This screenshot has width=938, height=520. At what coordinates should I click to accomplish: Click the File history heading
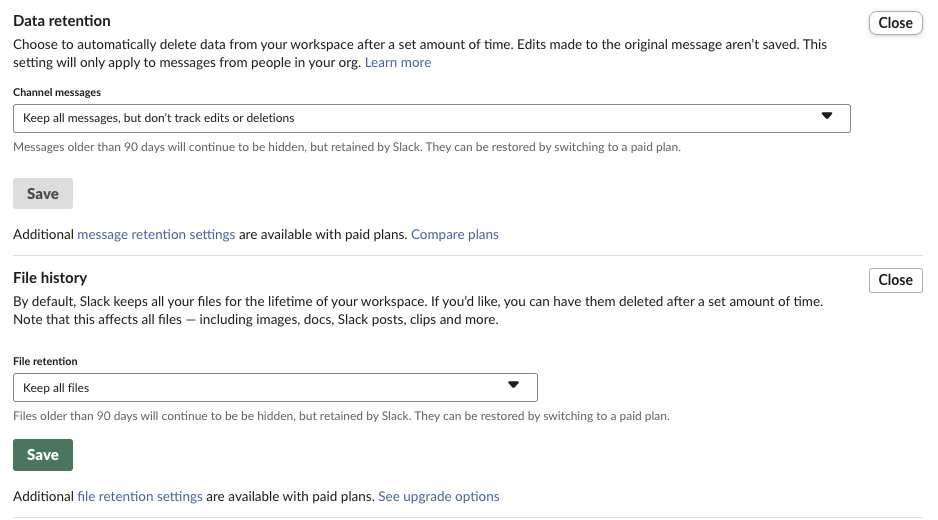point(50,278)
